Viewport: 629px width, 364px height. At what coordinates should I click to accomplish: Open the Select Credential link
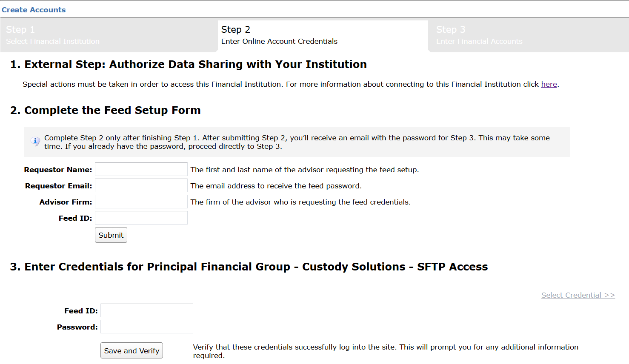pos(578,295)
